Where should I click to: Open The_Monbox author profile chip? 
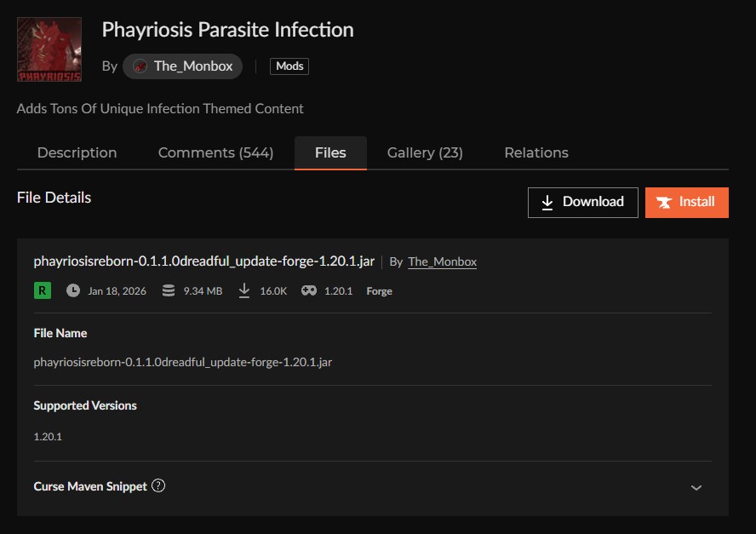(x=183, y=66)
